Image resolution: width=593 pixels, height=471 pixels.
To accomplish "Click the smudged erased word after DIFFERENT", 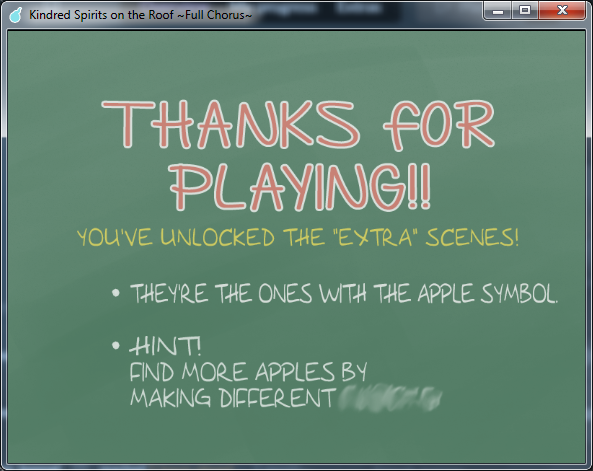I will pyautogui.click(x=390, y=398).
